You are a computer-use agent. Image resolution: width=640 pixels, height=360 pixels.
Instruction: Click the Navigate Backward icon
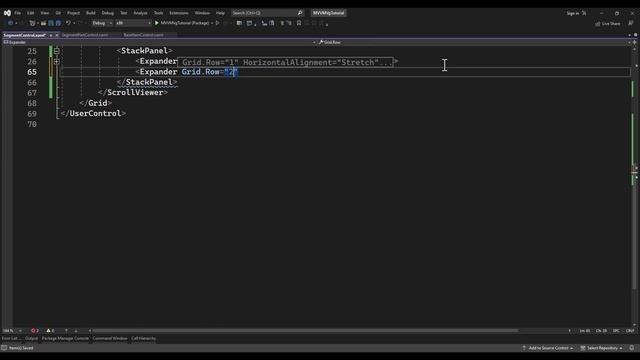(10, 23)
